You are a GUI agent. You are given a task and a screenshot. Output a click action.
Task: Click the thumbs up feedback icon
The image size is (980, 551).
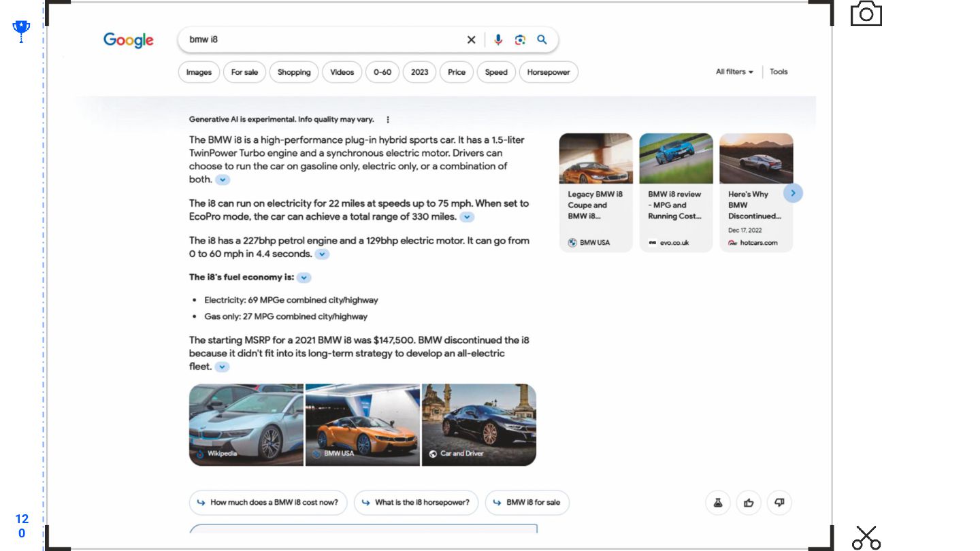(749, 503)
